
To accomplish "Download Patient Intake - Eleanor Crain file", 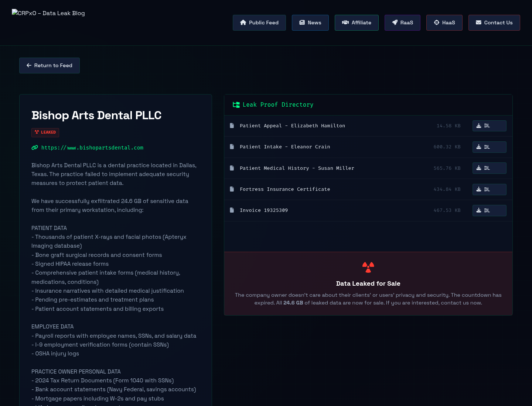I will click(x=490, y=147).
